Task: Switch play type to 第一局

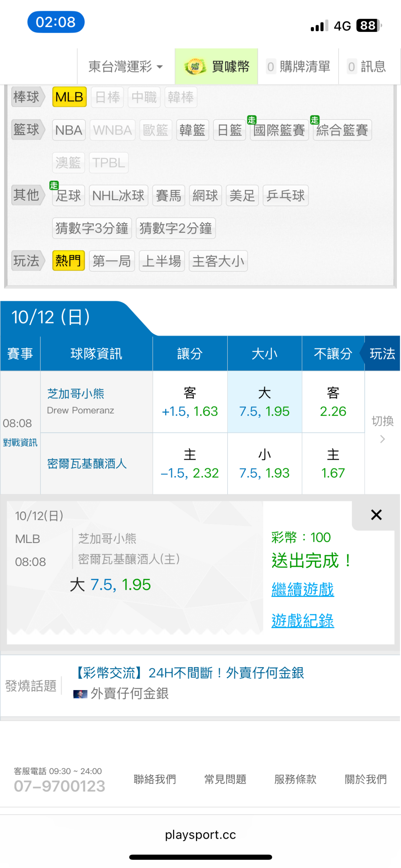Action: (x=112, y=261)
